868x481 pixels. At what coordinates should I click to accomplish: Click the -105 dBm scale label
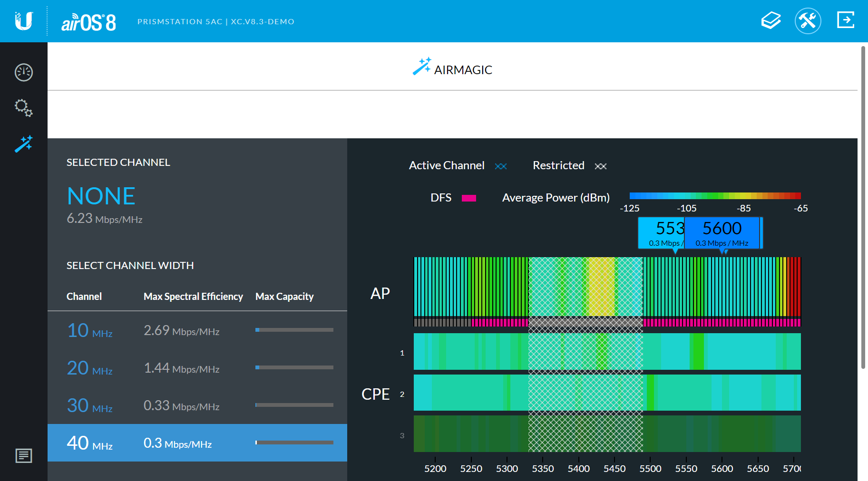click(x=687, y=208)
